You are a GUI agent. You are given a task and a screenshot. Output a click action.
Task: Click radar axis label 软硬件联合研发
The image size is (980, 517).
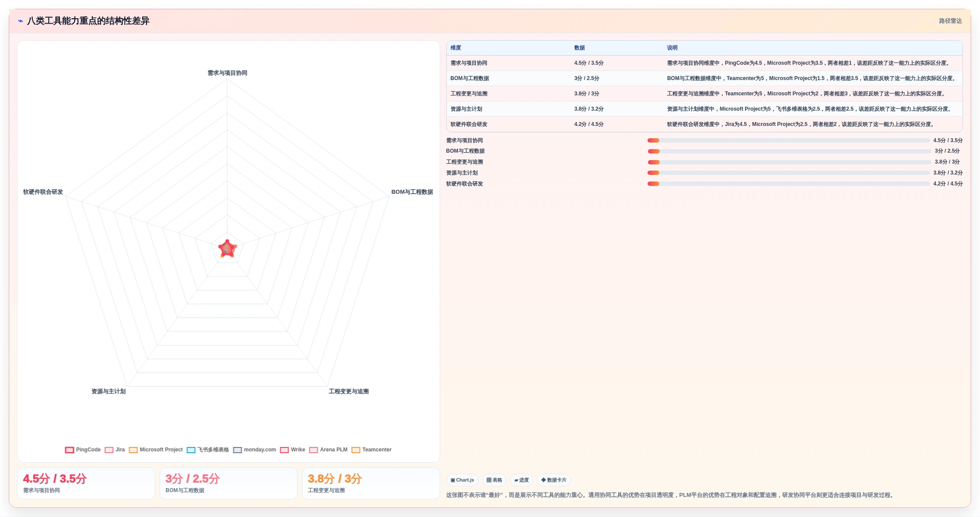point(43,192)
